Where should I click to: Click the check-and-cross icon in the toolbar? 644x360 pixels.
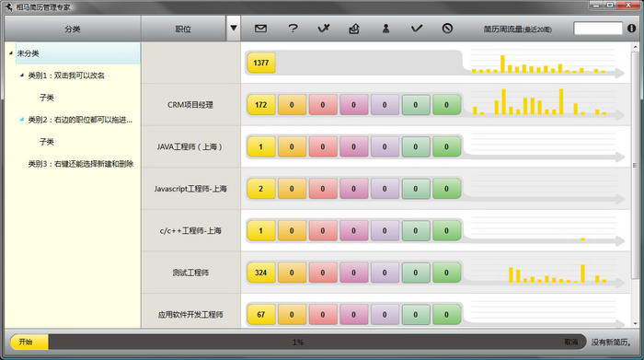(x=324, y=29)
